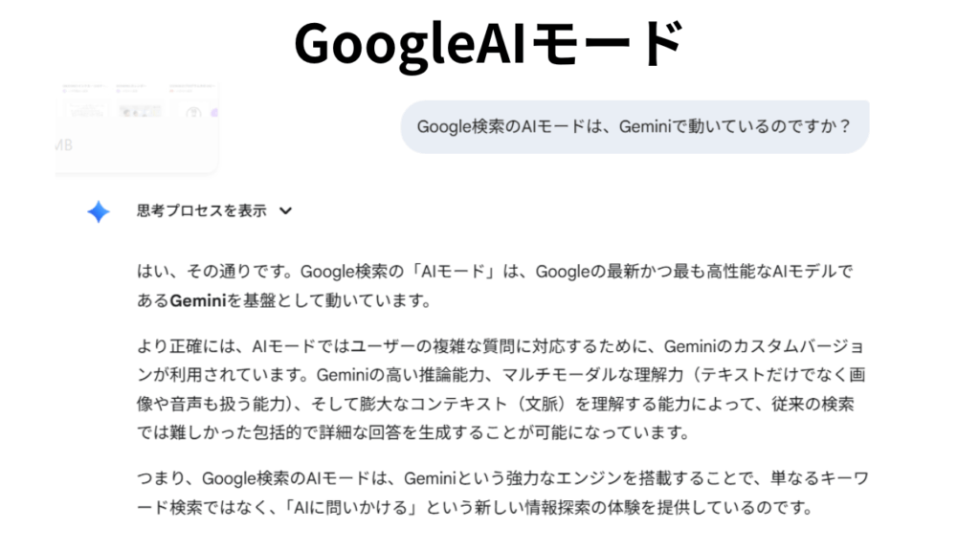Click the paragraph starting つまり、Google検索
The image size is (980, 551).
point(502,493)
